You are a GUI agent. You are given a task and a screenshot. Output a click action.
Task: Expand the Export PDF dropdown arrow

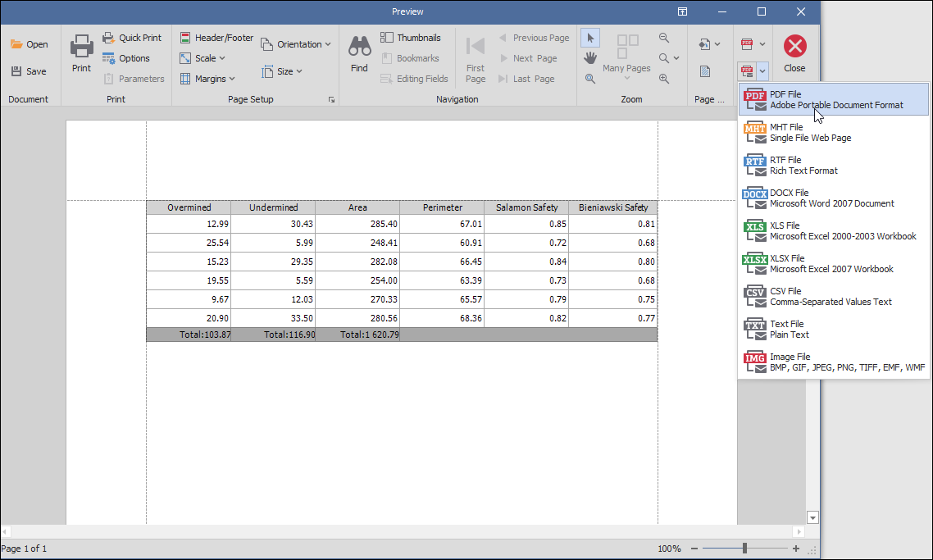(762, 44)
